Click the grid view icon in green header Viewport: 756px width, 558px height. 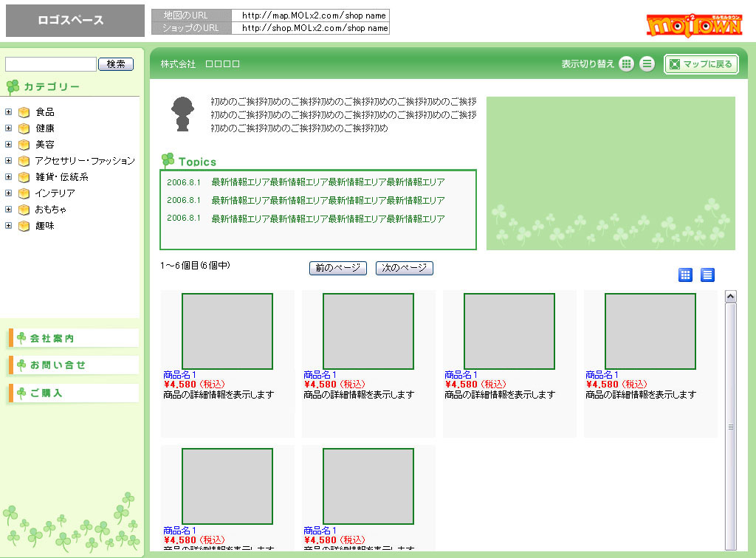click(626, 63)
